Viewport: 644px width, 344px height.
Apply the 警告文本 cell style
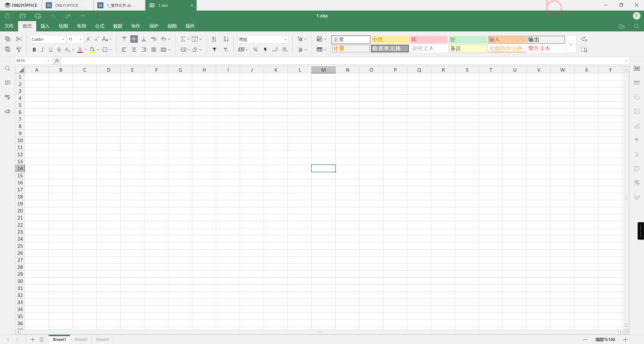[x=546, y=48]
